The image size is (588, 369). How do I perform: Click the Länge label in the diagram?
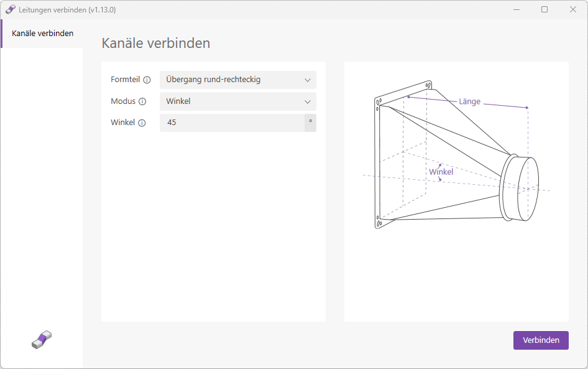tap(469, 101)
